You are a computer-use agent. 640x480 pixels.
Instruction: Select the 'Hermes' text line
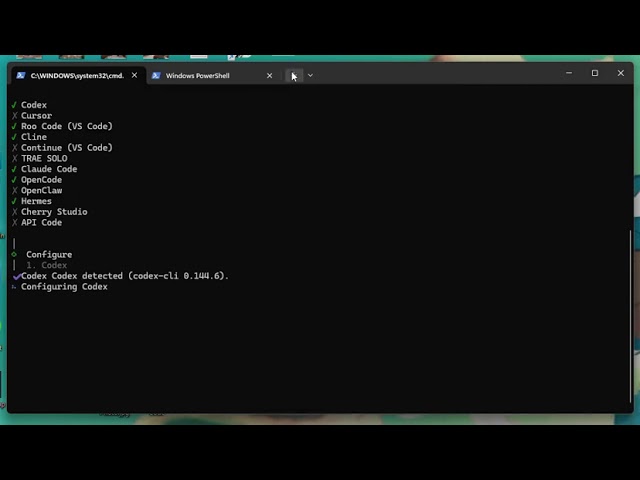pos(36,201)
